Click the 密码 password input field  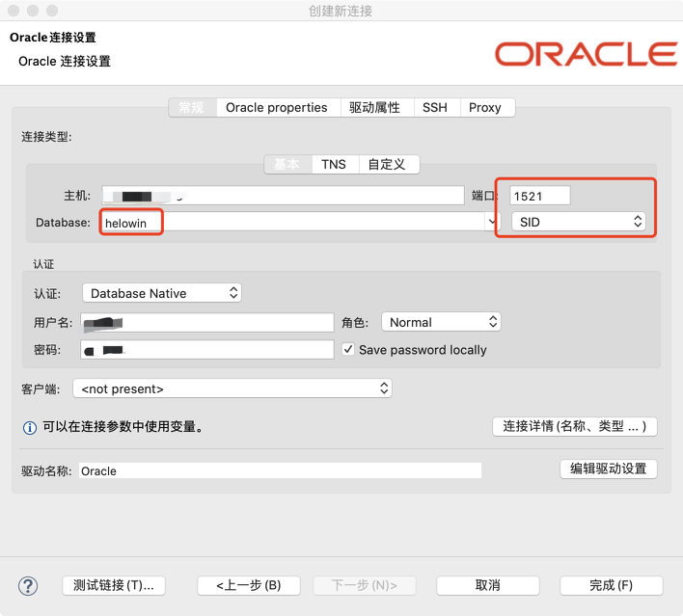click(207, 350)
